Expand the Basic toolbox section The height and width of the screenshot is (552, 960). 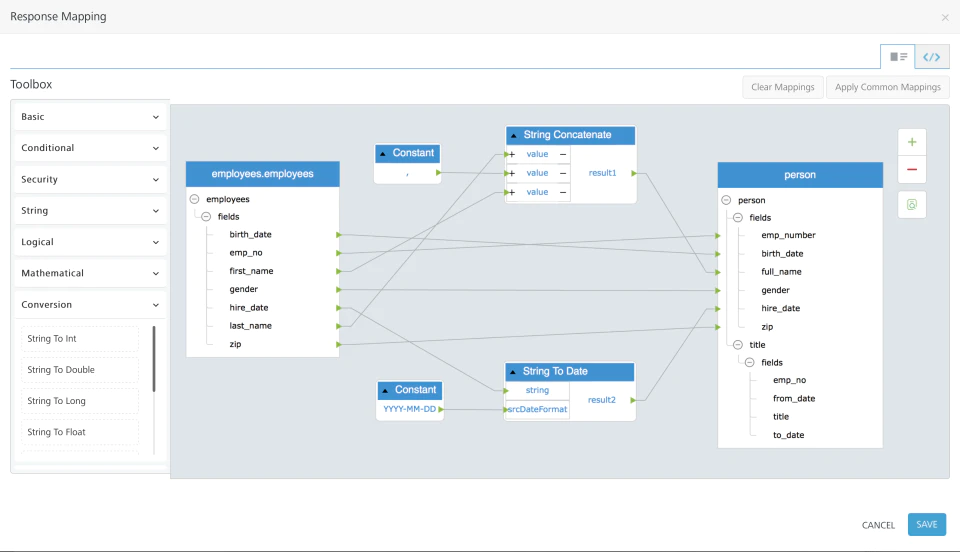click(x=90, y=116)
